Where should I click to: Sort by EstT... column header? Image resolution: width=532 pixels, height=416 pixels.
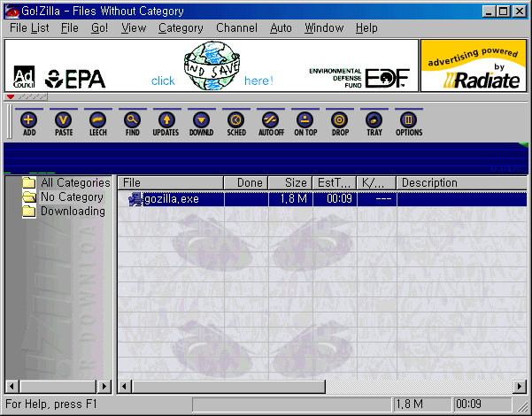click(x=335, y=183)
